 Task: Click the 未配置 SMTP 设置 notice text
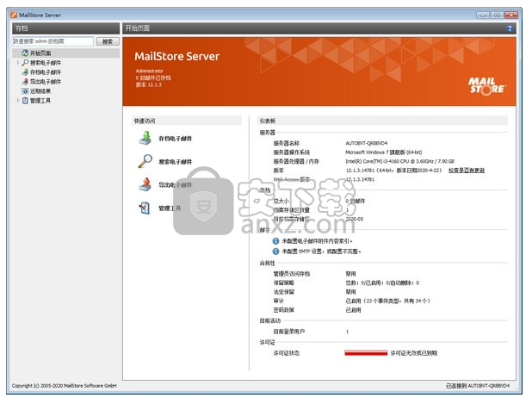(321, 252)
